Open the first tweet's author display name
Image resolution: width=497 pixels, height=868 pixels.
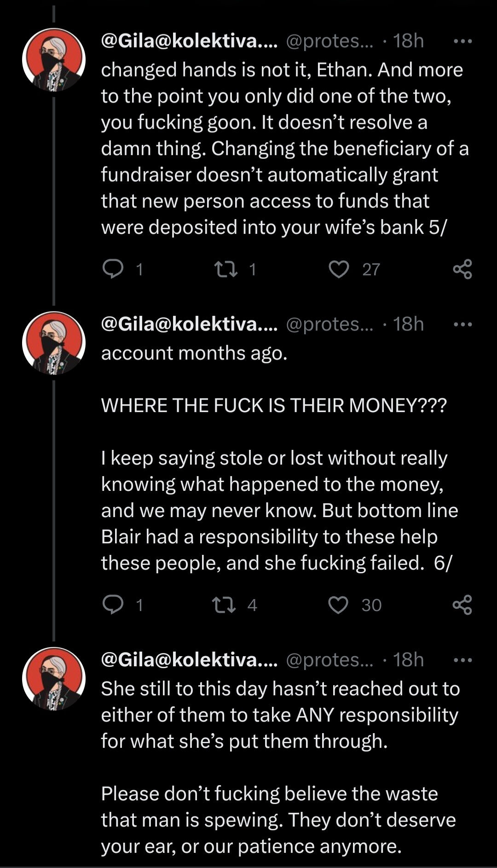[x=189, y=41]
